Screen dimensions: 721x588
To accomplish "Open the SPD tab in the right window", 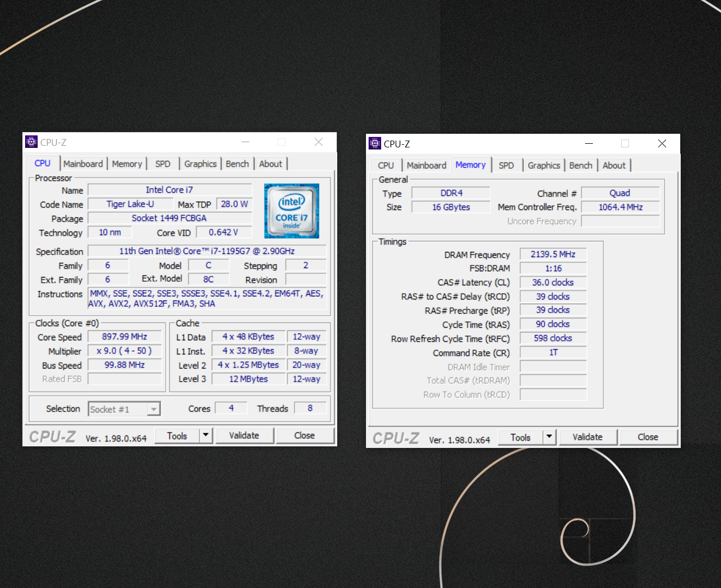I will (506, 165).
